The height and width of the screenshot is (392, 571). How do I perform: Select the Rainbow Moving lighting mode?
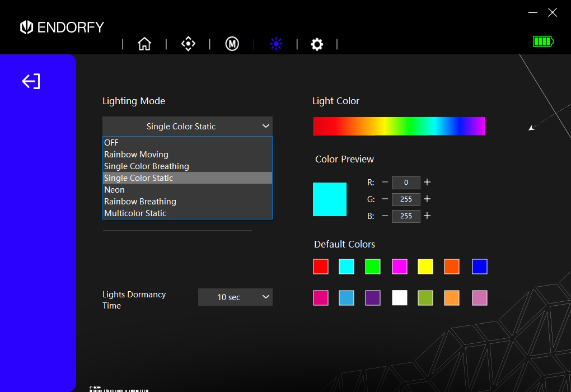pyautogui.click(x=136, y=154)
